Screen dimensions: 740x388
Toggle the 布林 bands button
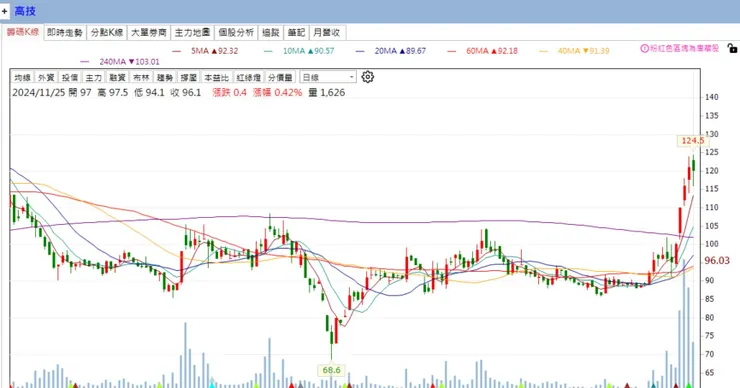coord(141,77)
